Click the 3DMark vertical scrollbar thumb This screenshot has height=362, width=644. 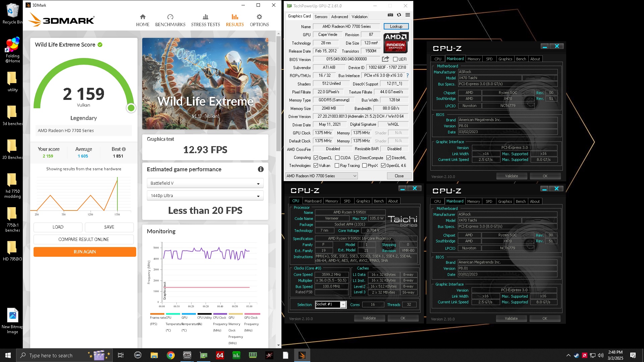[x=278, y=93]
